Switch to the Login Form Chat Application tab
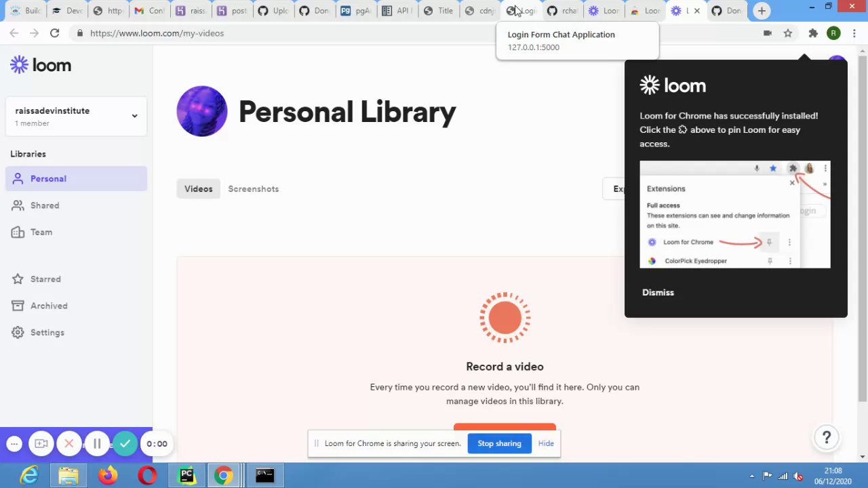This screenshot has width=868, height=488. 521,10
